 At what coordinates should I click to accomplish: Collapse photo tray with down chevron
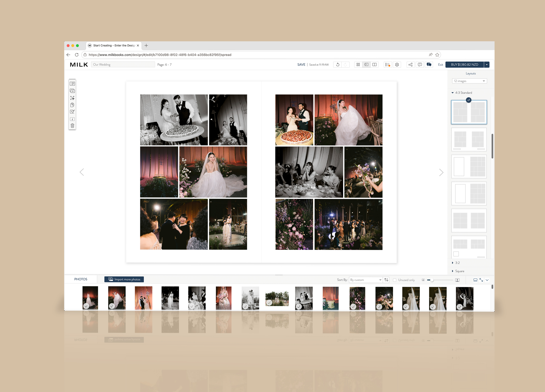[x=487, y=280]
